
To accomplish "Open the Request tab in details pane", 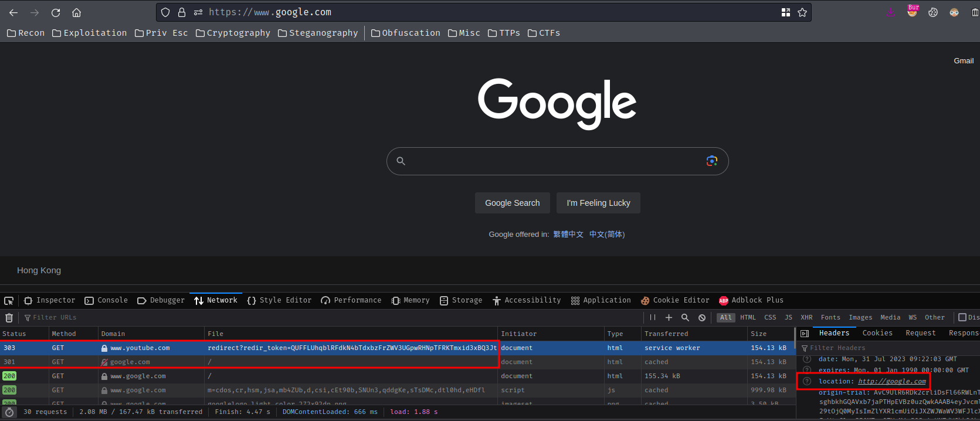I will pyautogui.click(x=920, y=333).
